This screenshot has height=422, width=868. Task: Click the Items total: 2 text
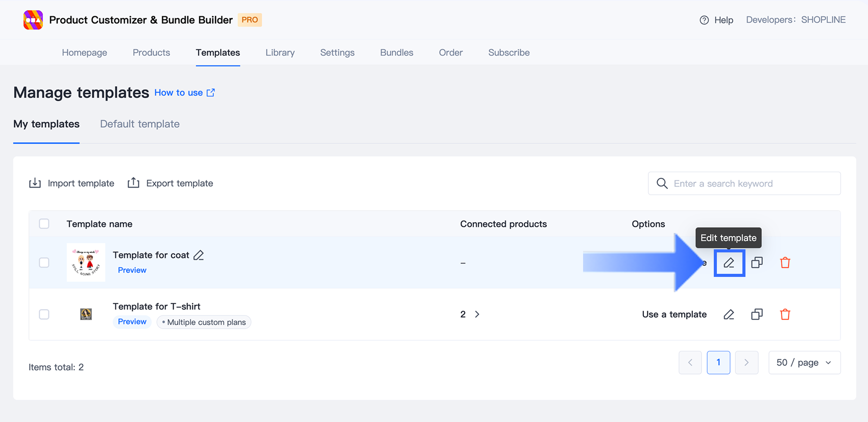click(x=56, y=367)
